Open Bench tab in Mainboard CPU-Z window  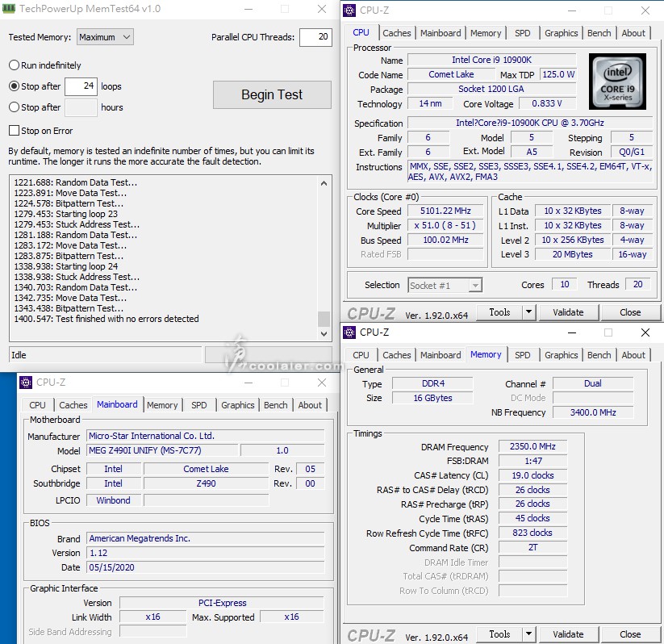pos(276,405)
